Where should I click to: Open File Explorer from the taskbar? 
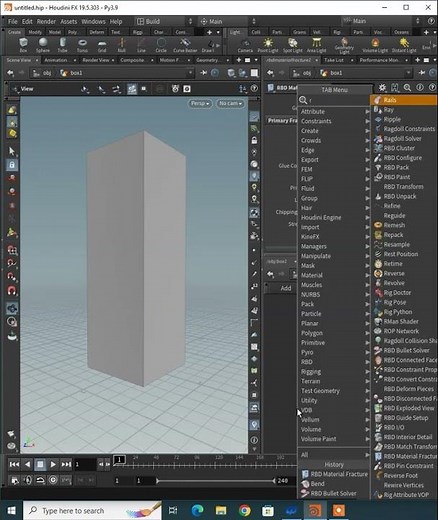pyautogui.click(x=221, y=510)
